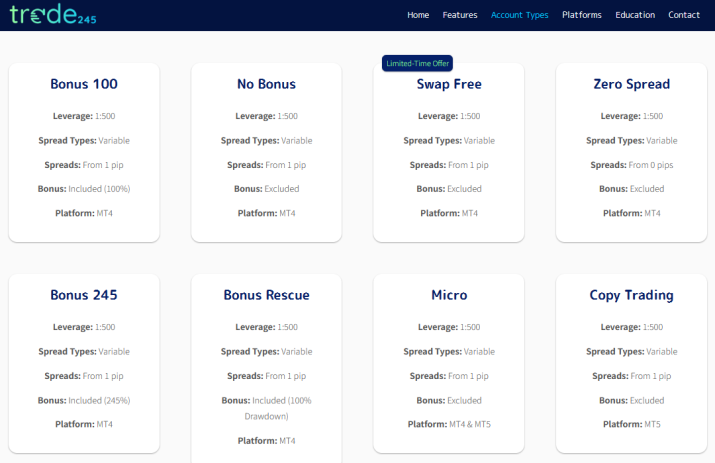Open the Contact page

click(x=684, y=15)
